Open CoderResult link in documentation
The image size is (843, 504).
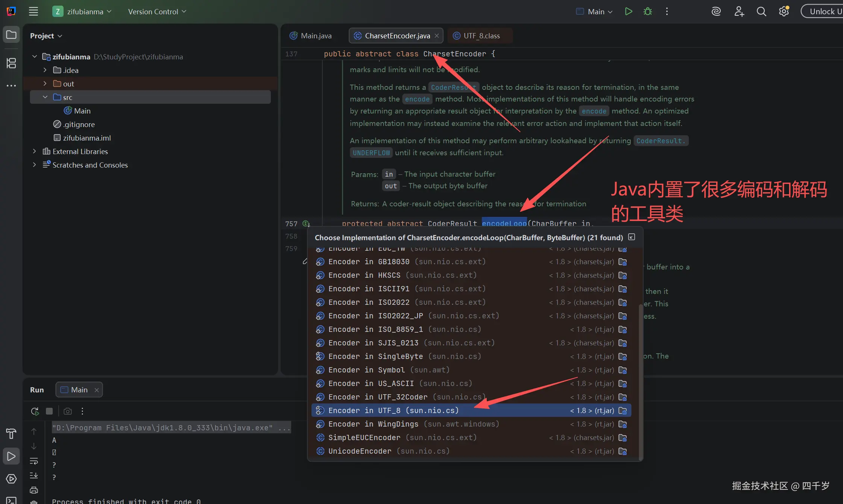click(x=453, y=87)
